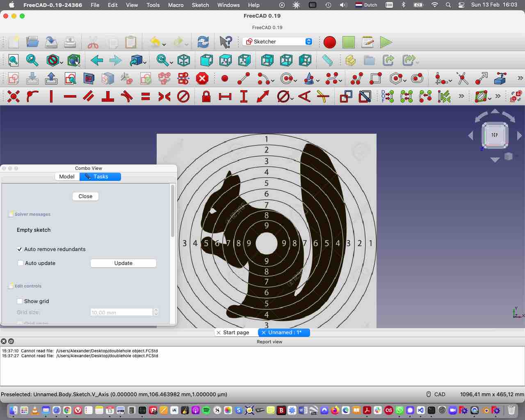This screenshot has width=525, height=420.
Task: Expand the circle tools dropdown arrow
Action: (x=296, y=80)
